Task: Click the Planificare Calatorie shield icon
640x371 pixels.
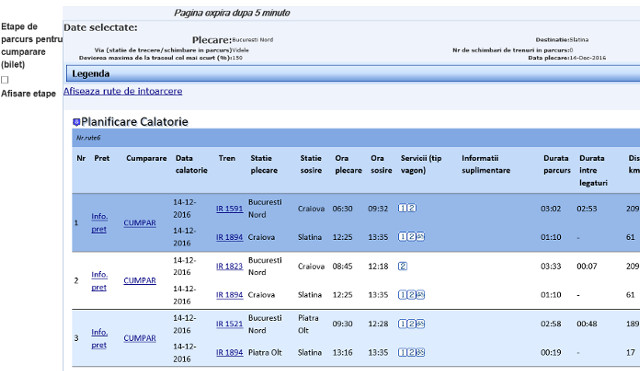Action: [x=76, y=122]
